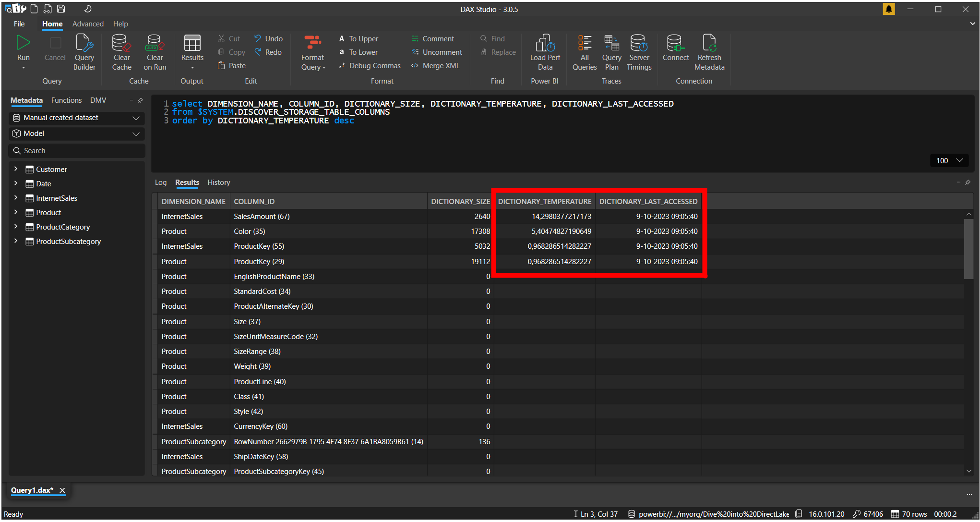Load Perf Data from Power BI
The height and width of the screenshot is (522, 980).
click(545, 52)
